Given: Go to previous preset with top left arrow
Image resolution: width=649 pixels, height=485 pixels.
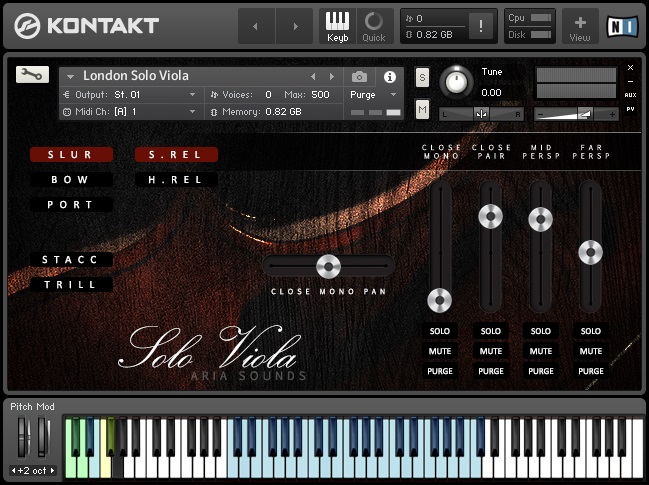Looking at the screenshot, I should point(256,26).
